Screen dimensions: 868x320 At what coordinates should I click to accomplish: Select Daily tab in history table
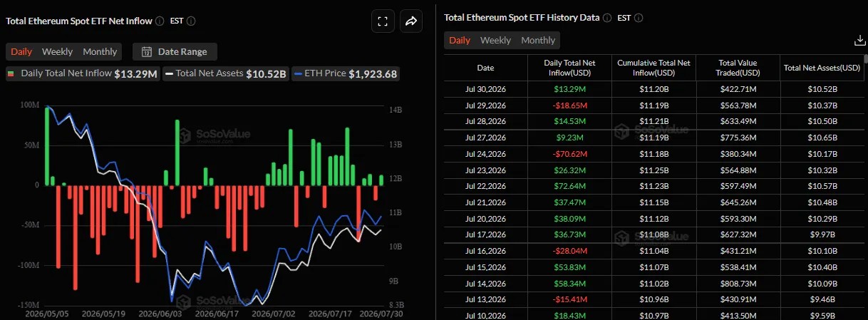coord(460,40)
